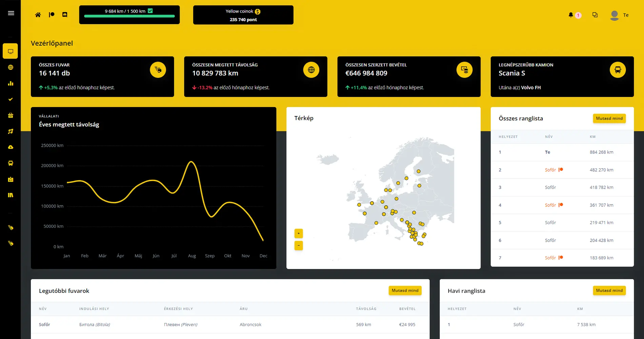The width and height of the screenshot is (644, 339).
Task: Toggle the hamburger sidebar menu
Action: click(11, 13)
